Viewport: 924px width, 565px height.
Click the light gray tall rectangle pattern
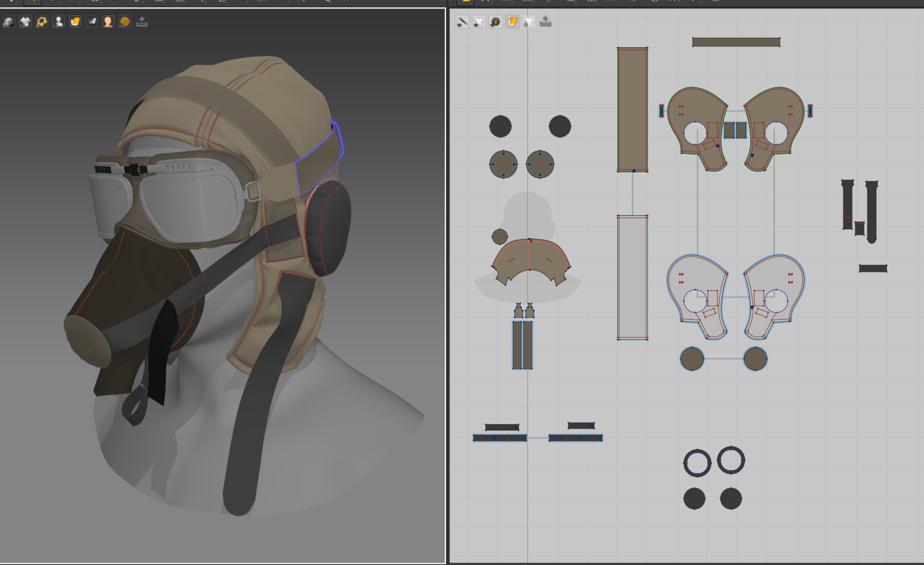click(x=632, y=277)
